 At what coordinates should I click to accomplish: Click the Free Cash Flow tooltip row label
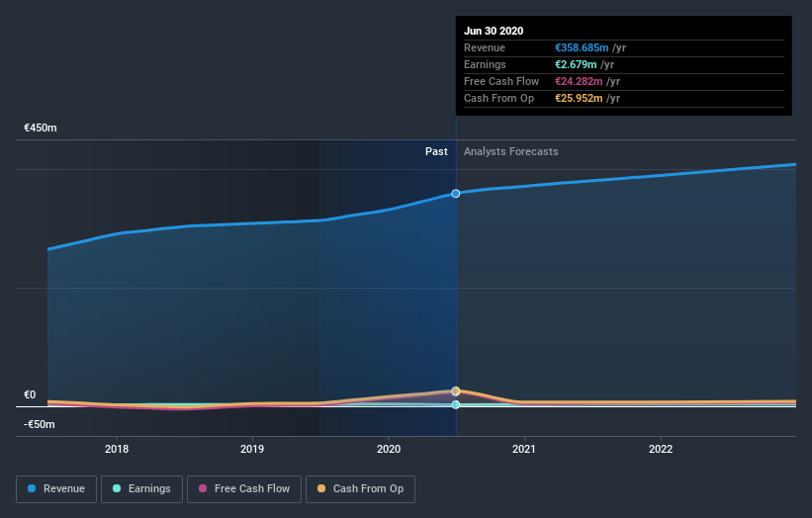tap(501, 81)
